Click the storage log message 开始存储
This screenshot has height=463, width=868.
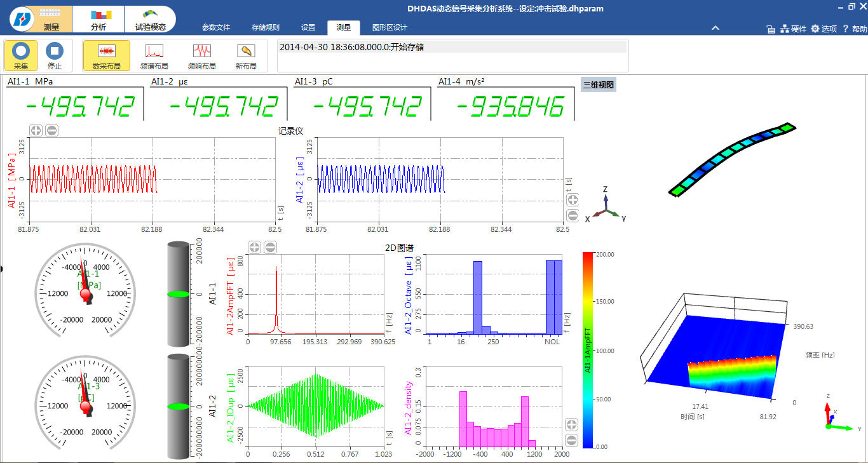tap(452, 47)
